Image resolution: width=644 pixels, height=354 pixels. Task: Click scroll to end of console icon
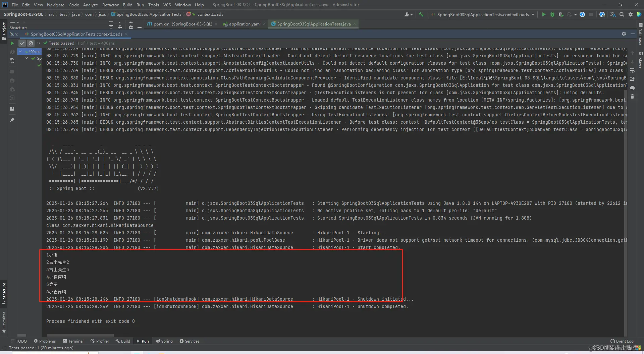[632, 79]
